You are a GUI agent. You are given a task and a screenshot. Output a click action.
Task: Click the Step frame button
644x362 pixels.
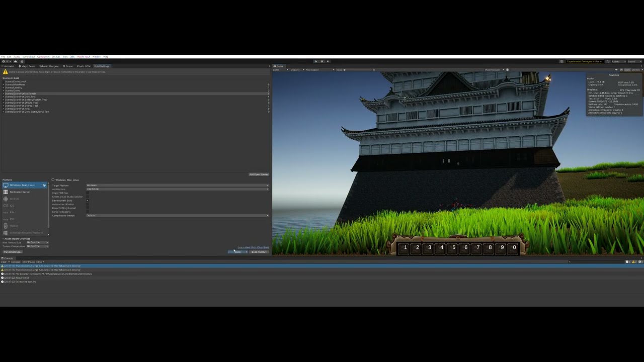(328, 61)
